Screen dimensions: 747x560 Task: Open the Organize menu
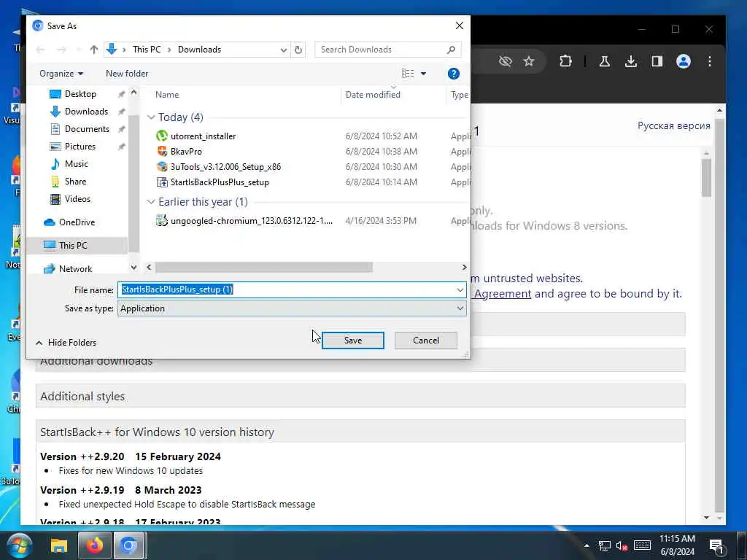click(x=61, y=74)
